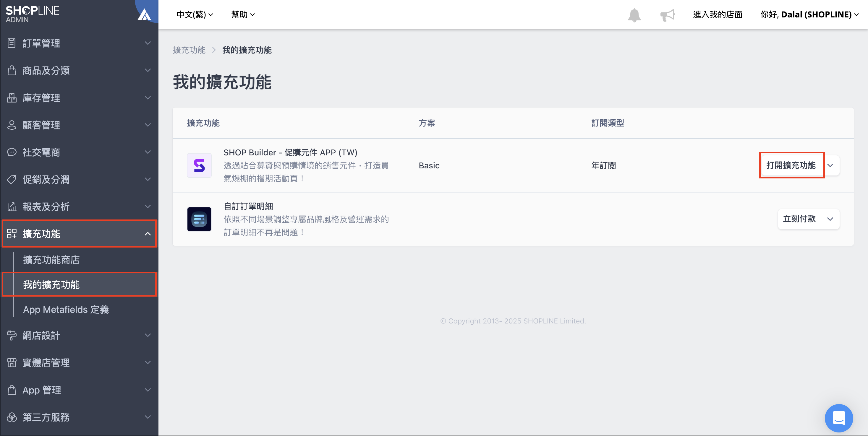Image resolution: width=868 pixels, height=436 pixels.
Task: Expand the 訂單管理 menu chevron
Action: [148, 43]
